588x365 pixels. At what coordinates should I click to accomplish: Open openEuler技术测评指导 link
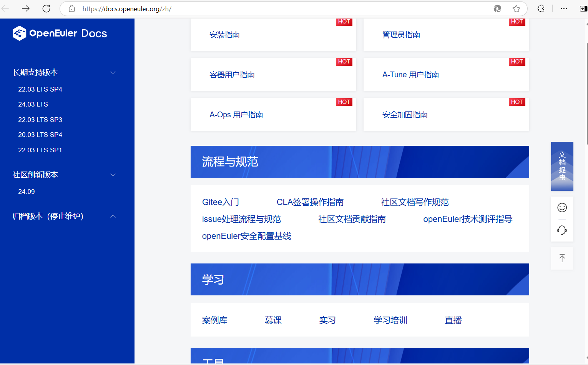468,219
